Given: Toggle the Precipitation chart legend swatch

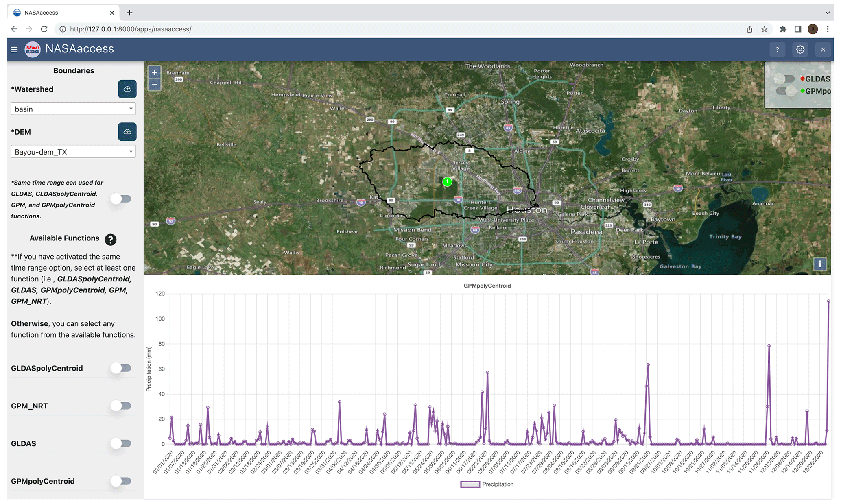Looking at the screenshot, I should pyautogui.click(x=470, y=484).
